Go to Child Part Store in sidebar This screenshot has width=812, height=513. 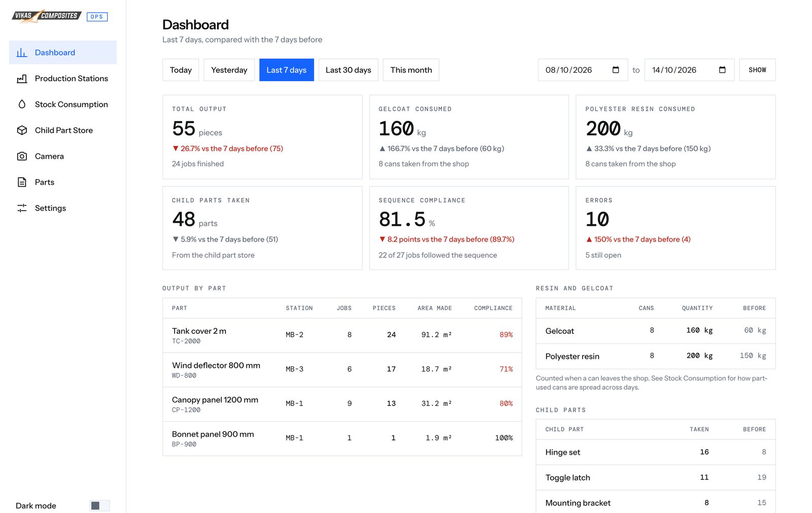tap(64, 130)
